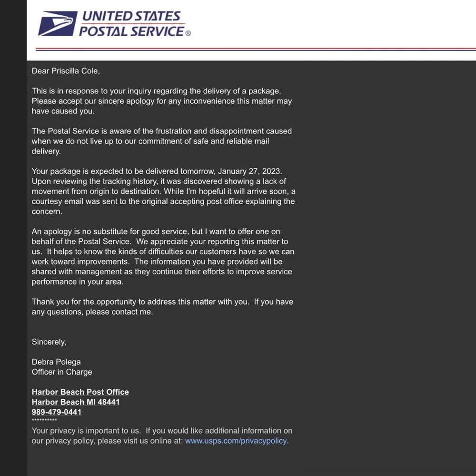Image resolution: width=476 pixels, height=476 pixels.
Task: Click the line "Thank you for the opportunity"
Action: click(140, 302)
